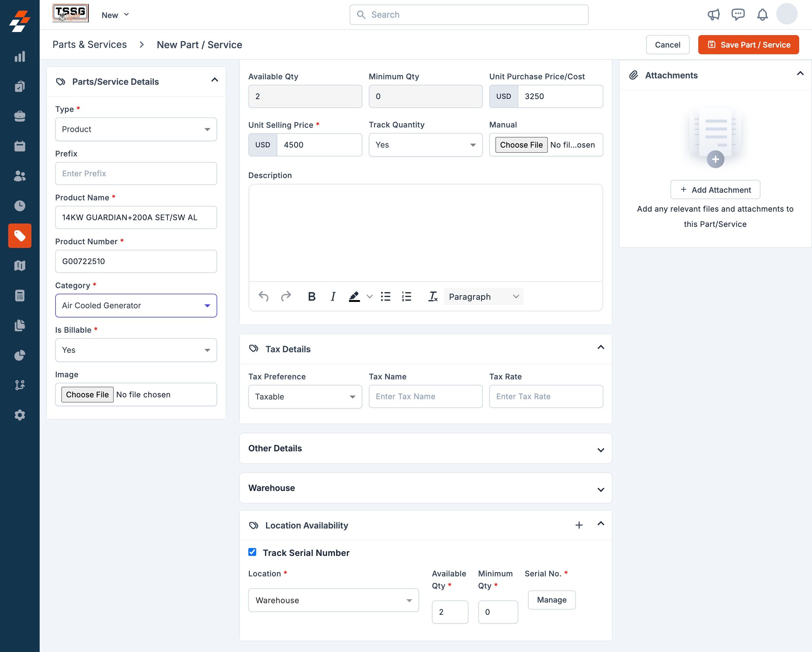This screenshot has height=652, width=812.
Task: Open the announcements megaphone icon
Action: click(x=713, y=15)
